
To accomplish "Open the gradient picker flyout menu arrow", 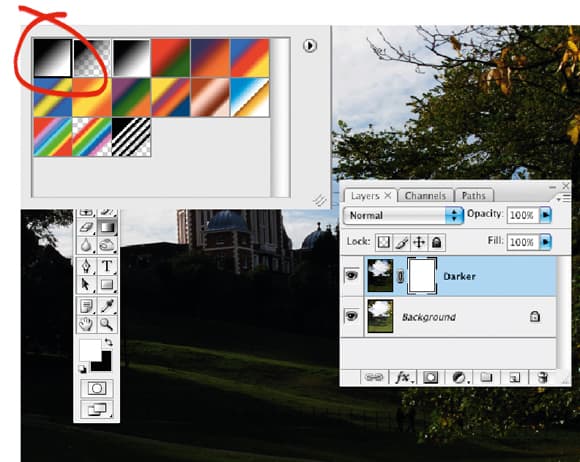I will point(310,45).
